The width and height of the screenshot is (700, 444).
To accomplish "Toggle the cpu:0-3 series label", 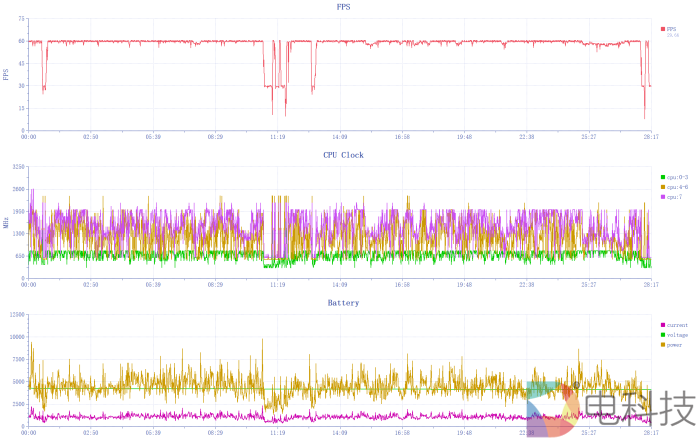I will click(x=678, y=177).
